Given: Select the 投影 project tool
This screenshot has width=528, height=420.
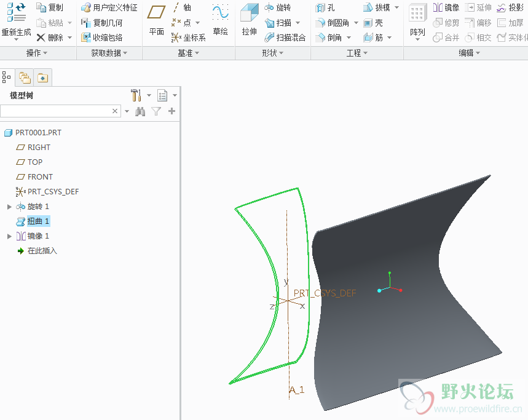Looking at the screenshot, I should point(511,7).
